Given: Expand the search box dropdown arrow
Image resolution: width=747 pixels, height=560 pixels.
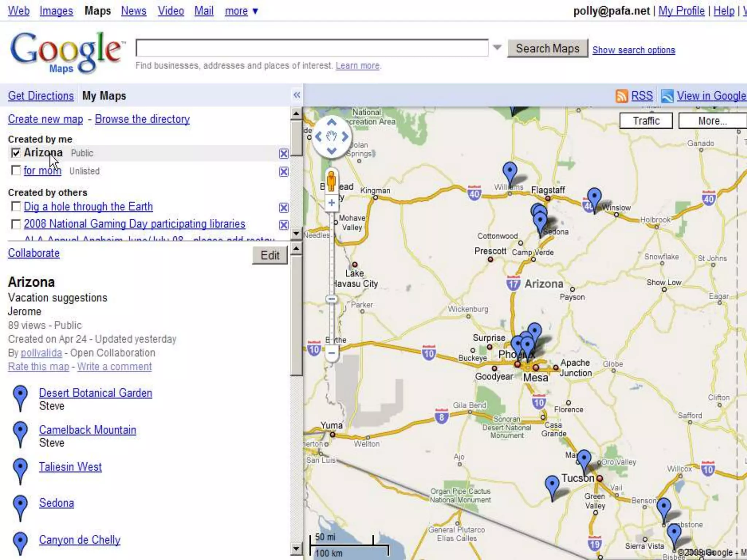Looking at the screenshot, I should [497, 47].
